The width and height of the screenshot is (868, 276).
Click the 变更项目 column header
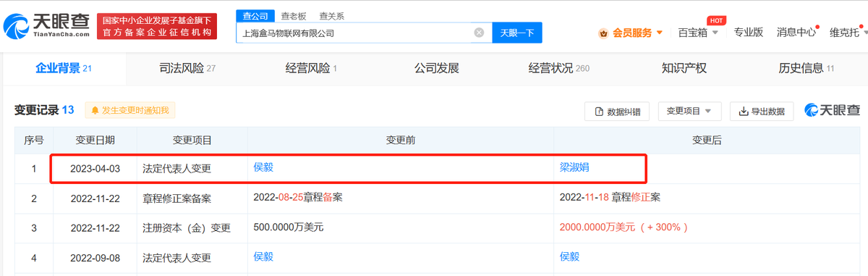point(192,141)
